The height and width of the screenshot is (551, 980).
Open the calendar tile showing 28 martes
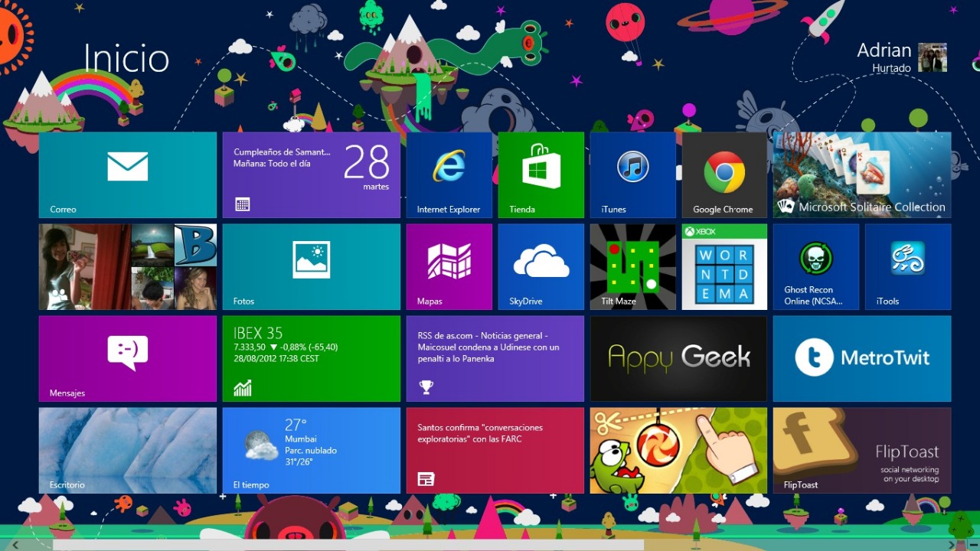tap(312, 175)
